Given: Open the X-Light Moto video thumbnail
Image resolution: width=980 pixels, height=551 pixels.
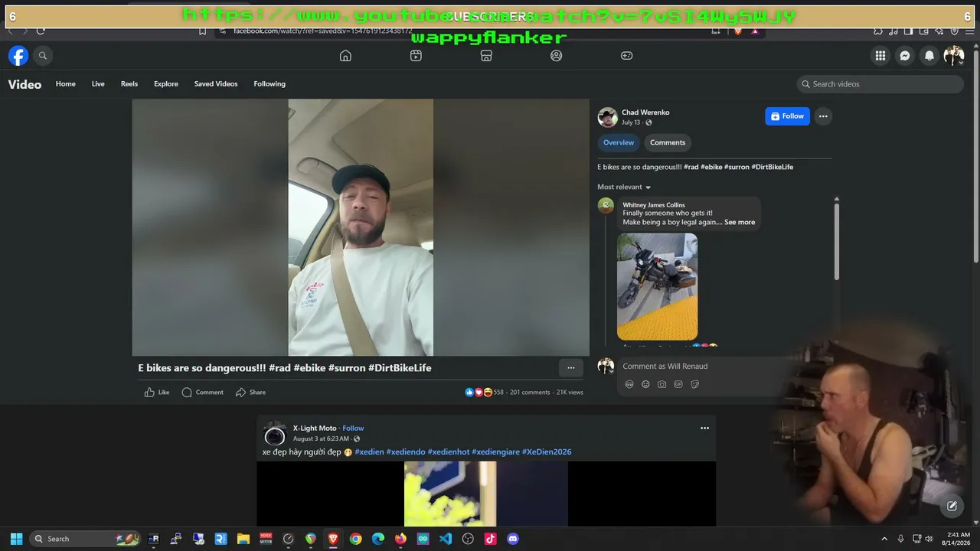Looking at the screenshot, I should tap(486, 494).
